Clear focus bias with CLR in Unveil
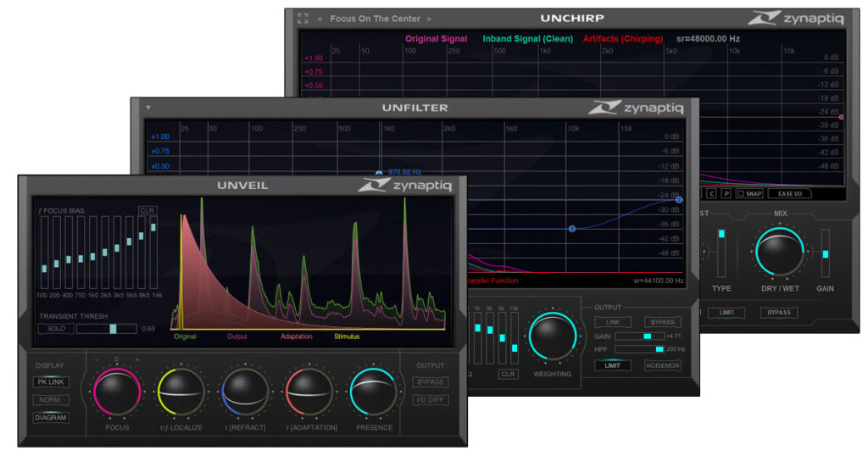Viewport: 868px width, 456px height. (x=147, y=210)
